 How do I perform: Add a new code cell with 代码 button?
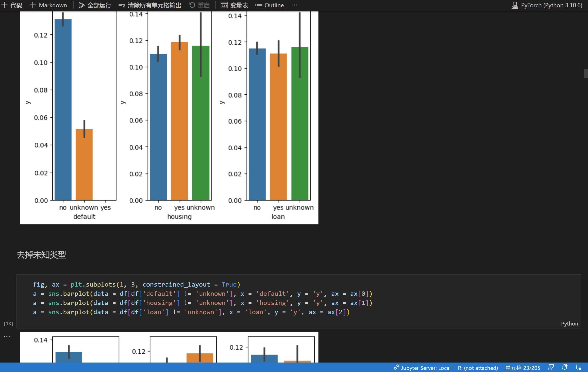[x=12, y=5]
